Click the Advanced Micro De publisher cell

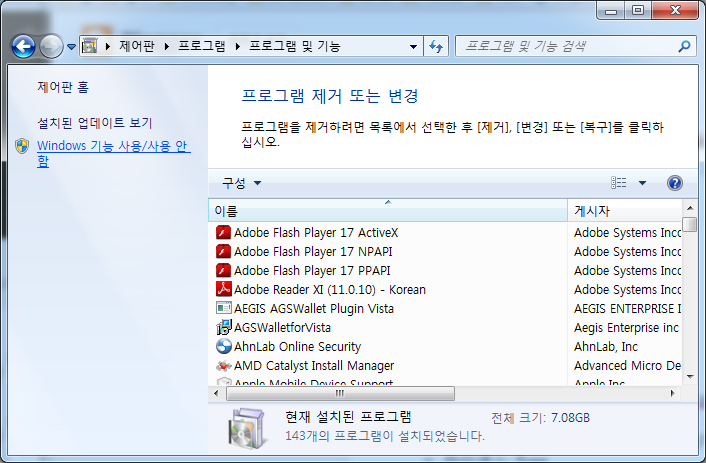tap(627, 365)
